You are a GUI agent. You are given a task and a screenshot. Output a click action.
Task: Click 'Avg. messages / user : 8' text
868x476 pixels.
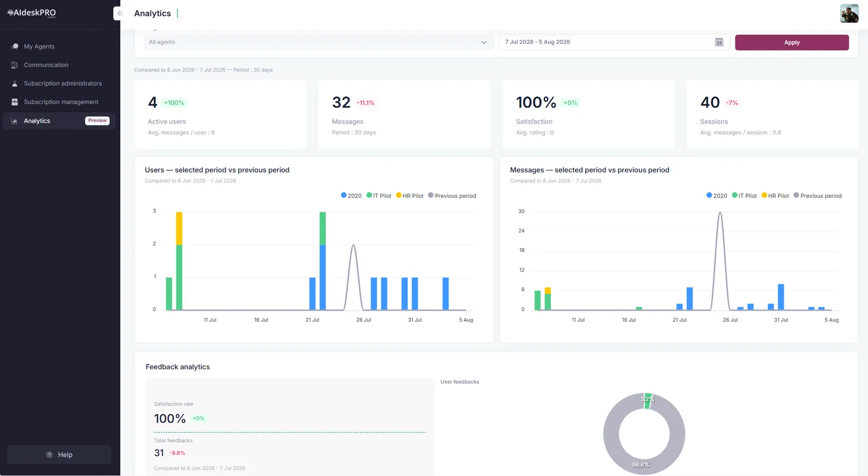[x=181, y=133]
